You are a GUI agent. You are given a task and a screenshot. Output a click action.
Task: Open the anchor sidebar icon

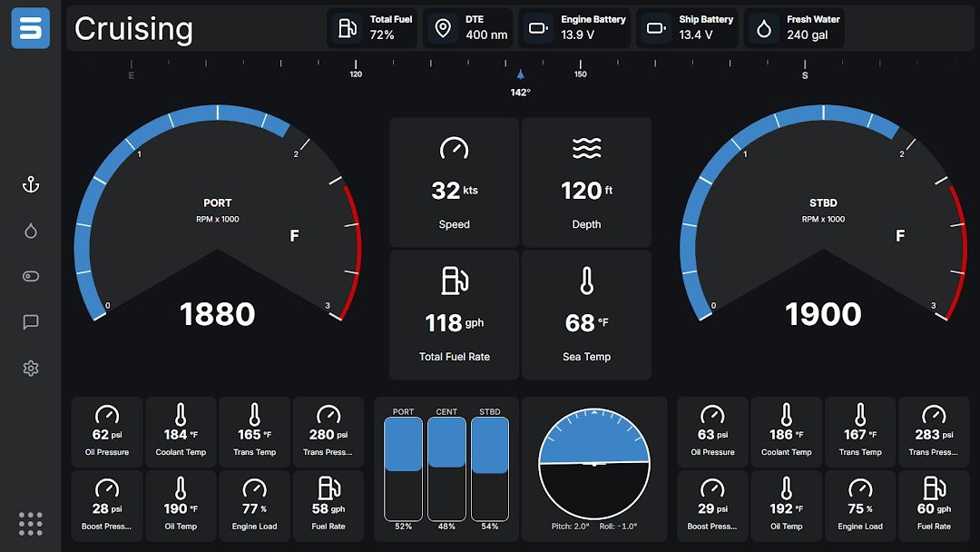coord(31,185)
